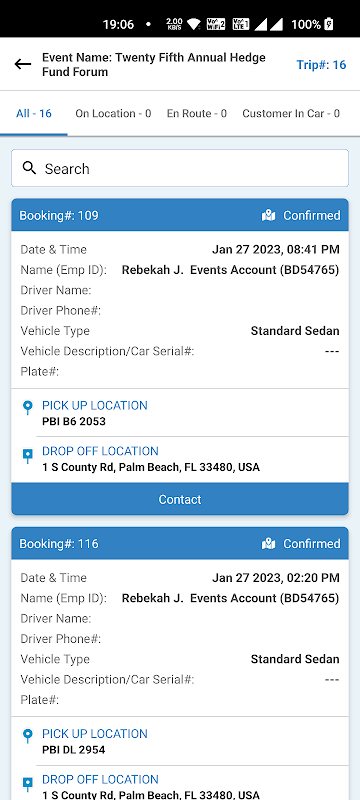Tap the back arrow icon

pos(22,64)
